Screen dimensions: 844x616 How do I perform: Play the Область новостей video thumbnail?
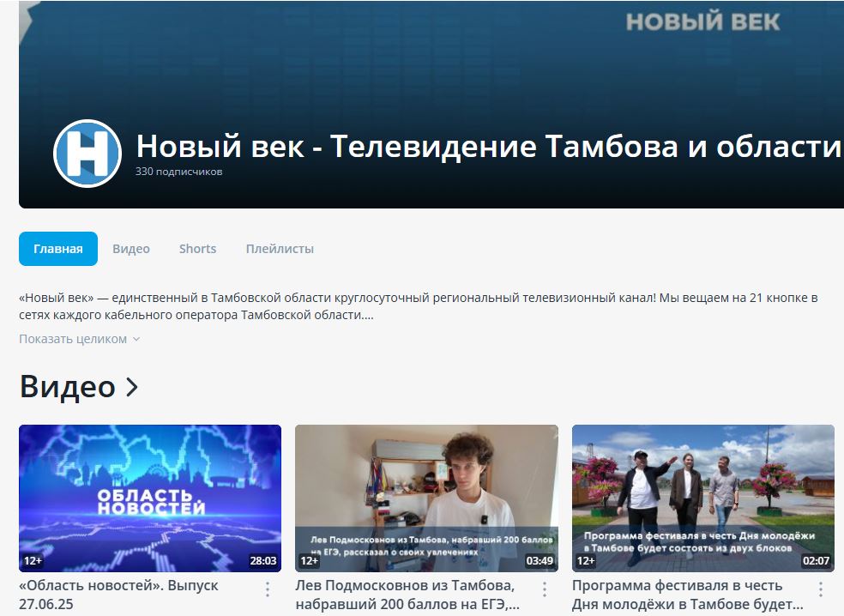coord(150,498)
